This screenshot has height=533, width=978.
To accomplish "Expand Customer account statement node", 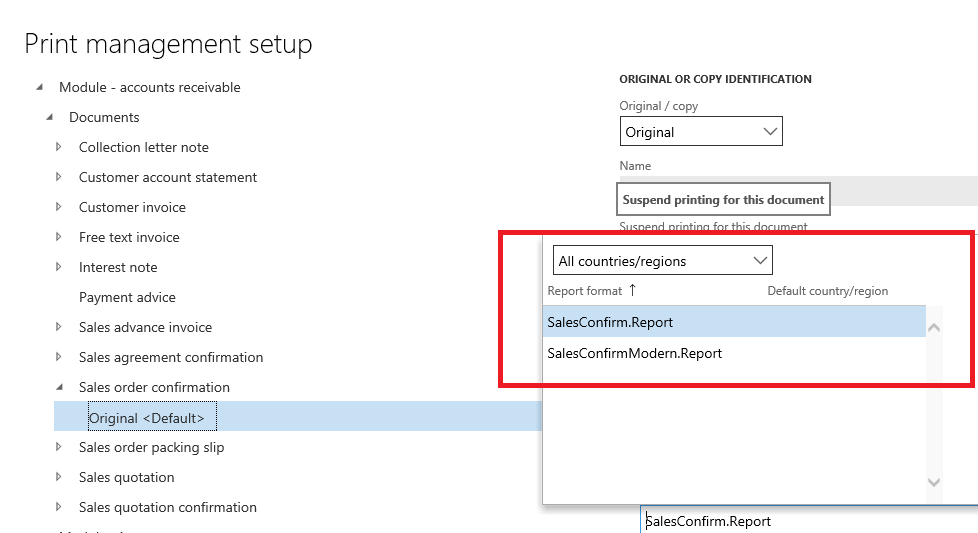I will point(59,177).
